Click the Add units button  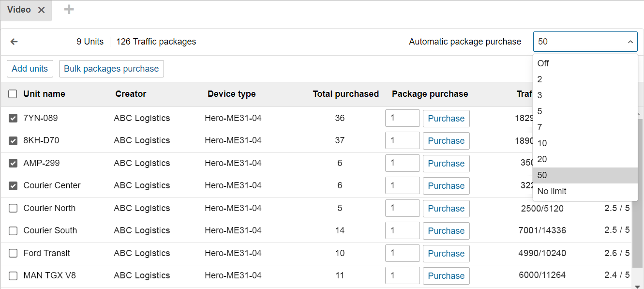tap(30, 68)
